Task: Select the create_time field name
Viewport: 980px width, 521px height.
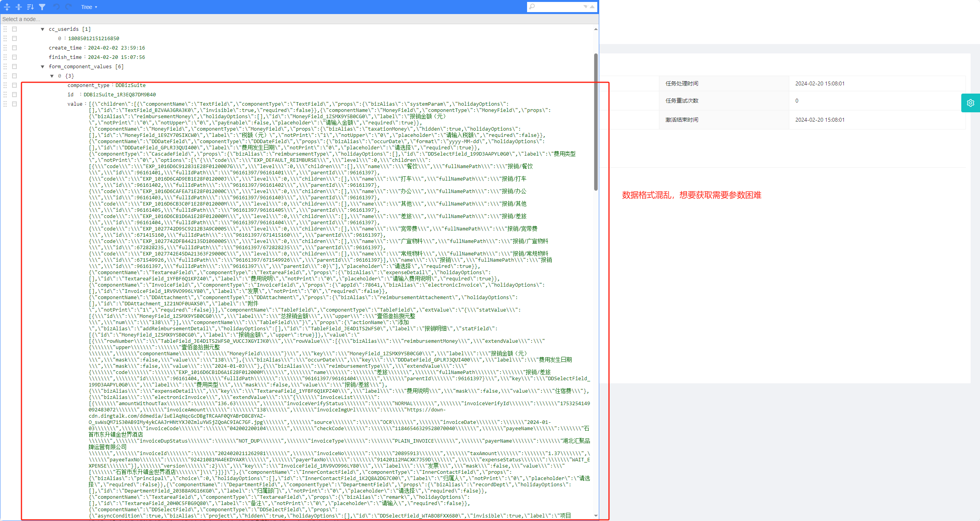Action: tap(65, 48)
